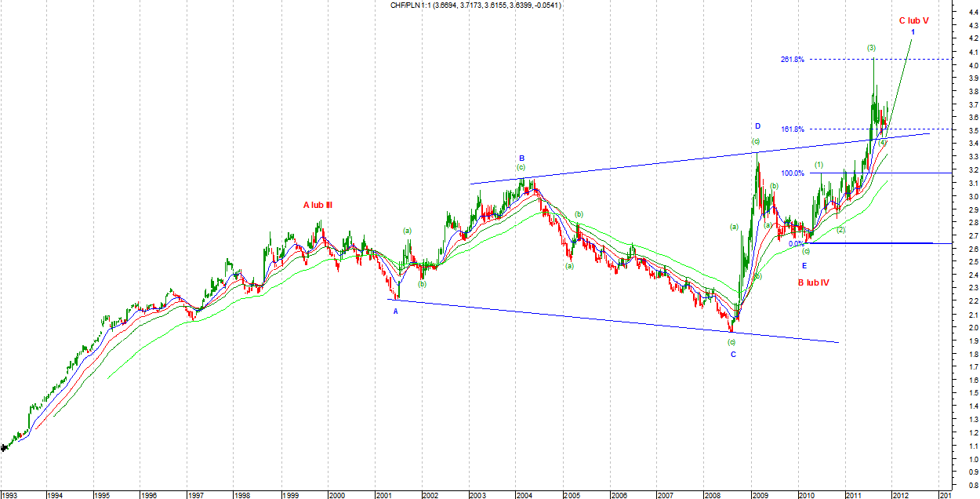Click blue wave label E near 2010
Image resolution: width=980 pixels, height=499 pixels.
click(804, 266)
